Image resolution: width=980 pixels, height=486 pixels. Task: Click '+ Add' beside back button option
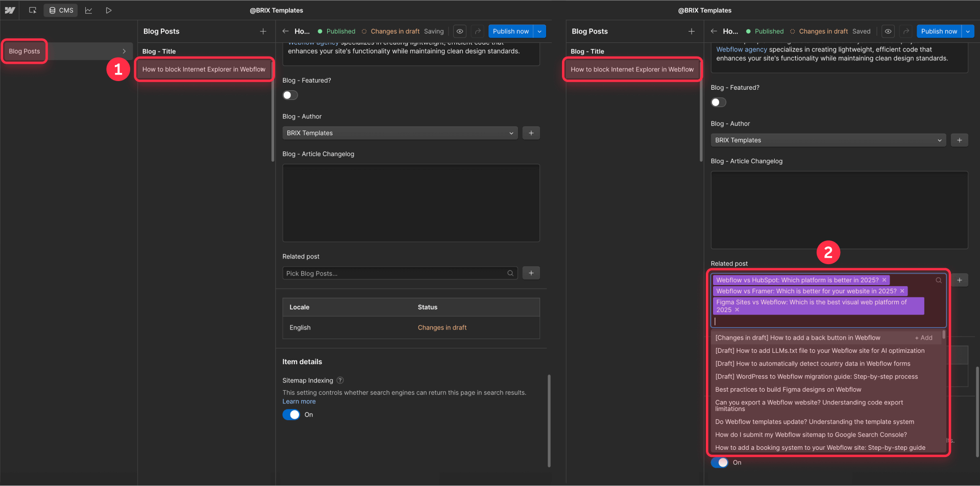[x=923, y=338]
